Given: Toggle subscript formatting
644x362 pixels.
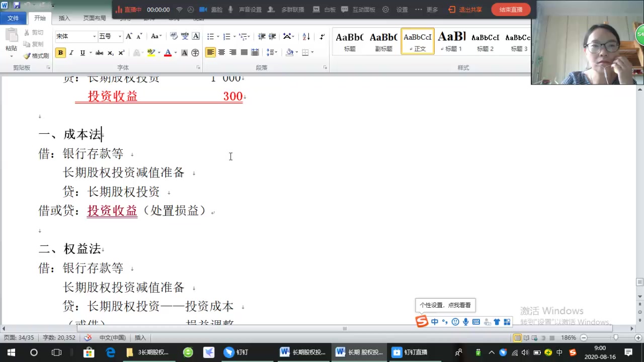Looking at the screenshot, I should coord(111,53).
